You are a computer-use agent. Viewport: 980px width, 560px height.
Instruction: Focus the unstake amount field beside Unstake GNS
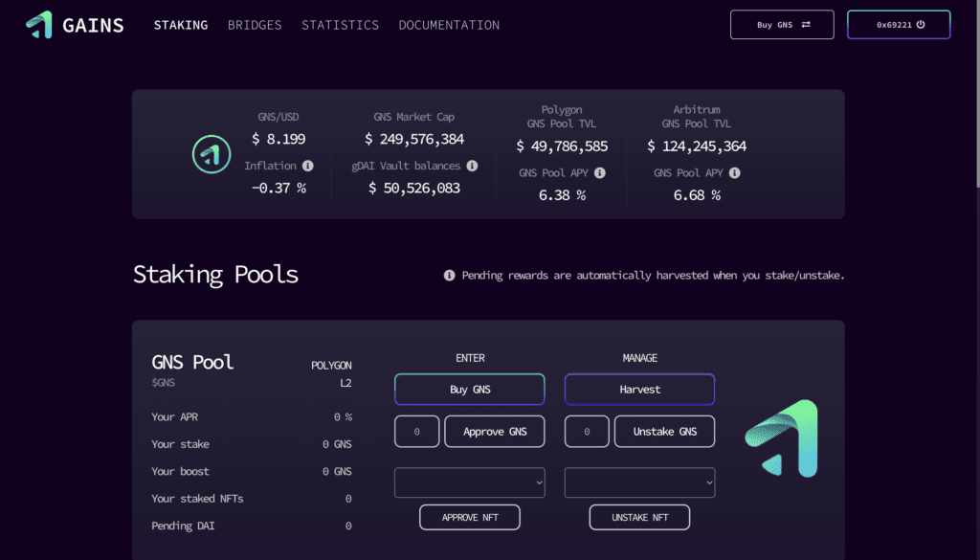[587, 432]
